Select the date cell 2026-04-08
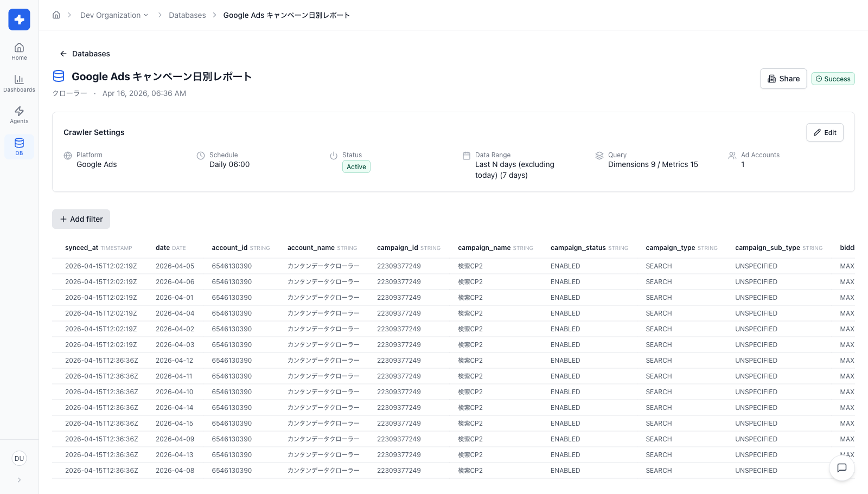The image size is (868, 494). tap(175, 471)
